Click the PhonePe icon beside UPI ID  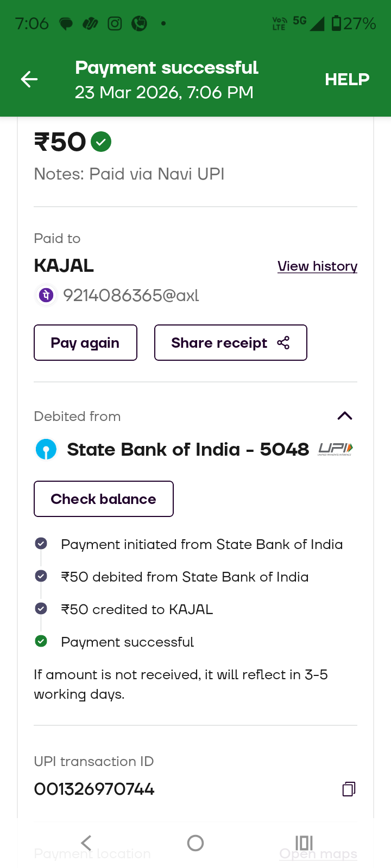(x=46, y=295)
